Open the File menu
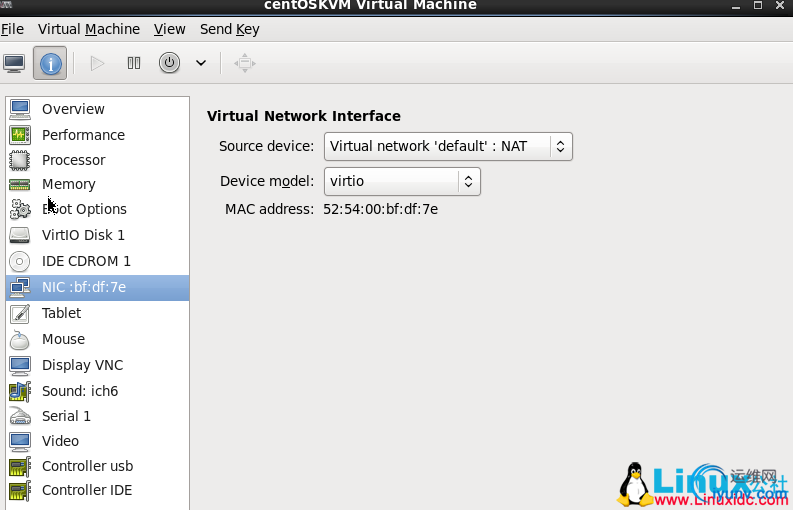This screenshot has width=793, height=510. [x=12, y=29]
